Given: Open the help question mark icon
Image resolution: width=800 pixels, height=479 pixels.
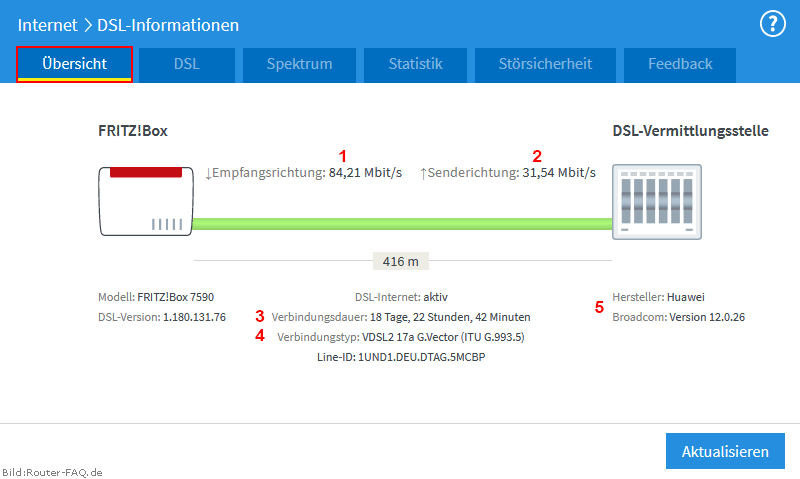Looking at the screenshot, I should click(773, 23).
